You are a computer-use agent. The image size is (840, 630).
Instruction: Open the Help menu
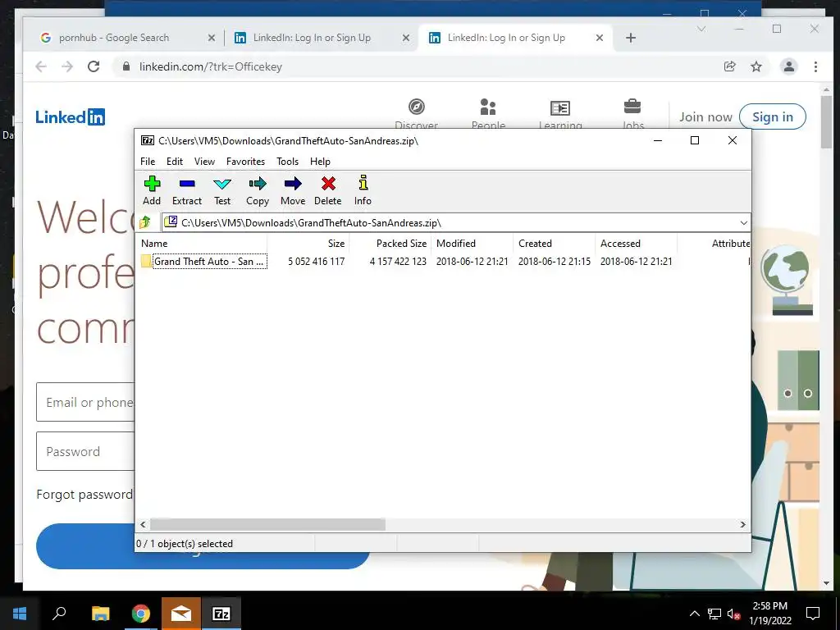pyautogui.click(x=320, y=162)
